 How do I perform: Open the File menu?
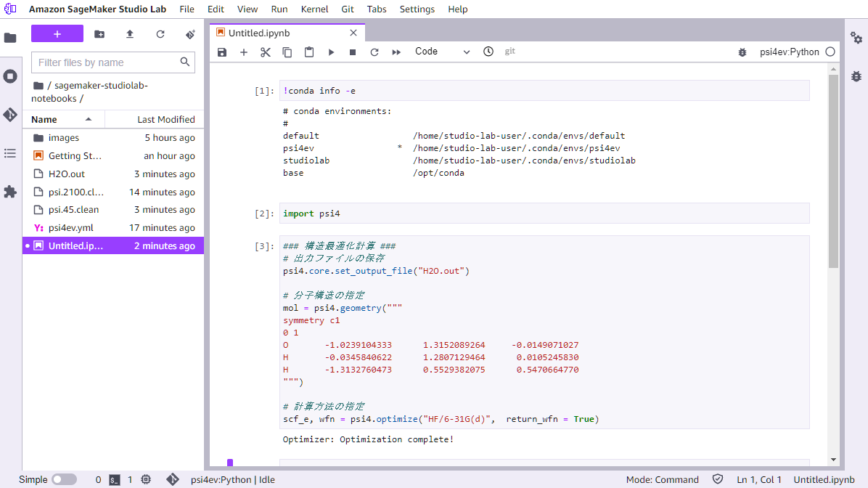[187, 9]
